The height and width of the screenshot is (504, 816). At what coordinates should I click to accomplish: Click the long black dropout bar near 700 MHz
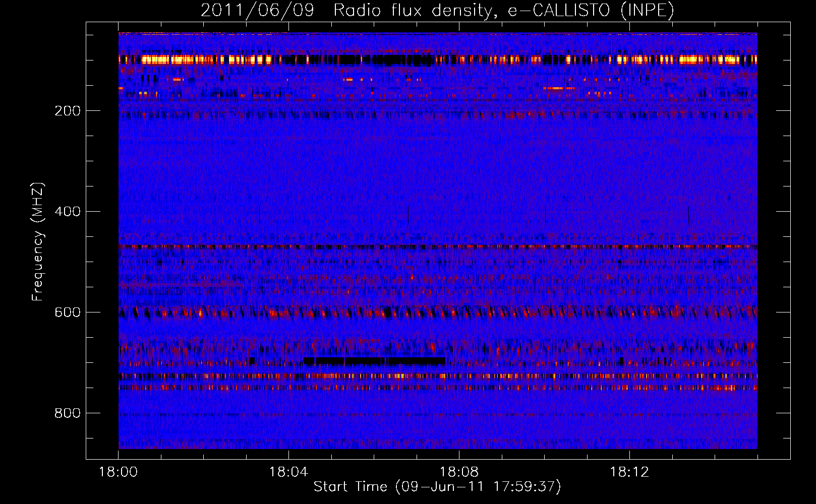pos(375,361)
